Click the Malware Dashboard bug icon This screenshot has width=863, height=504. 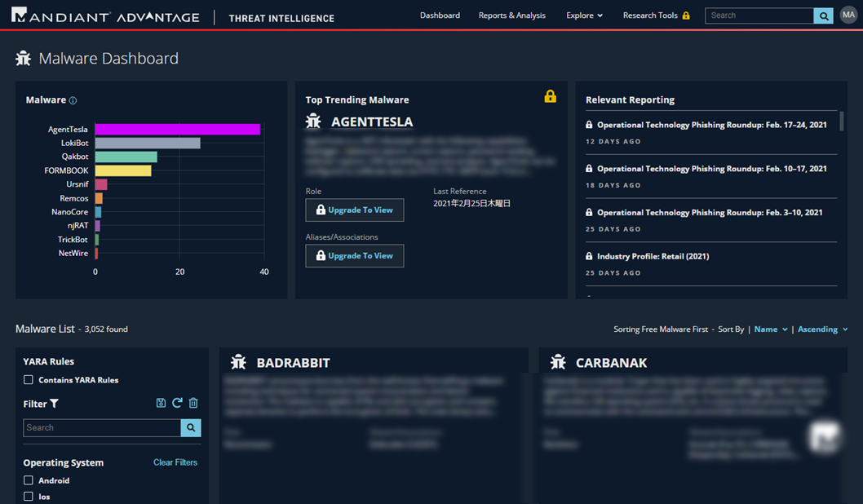point(23,58)
